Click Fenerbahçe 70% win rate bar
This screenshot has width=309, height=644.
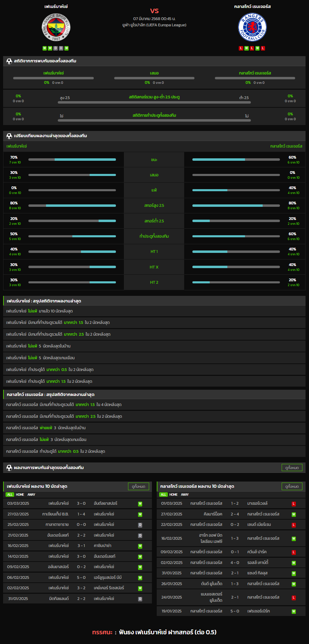[72, 160]
